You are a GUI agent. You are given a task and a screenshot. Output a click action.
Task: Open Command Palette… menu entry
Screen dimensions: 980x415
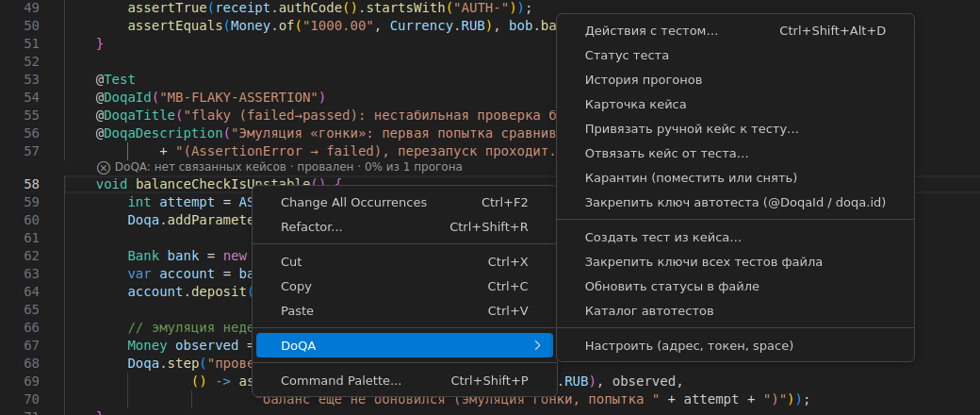[404, 380]
